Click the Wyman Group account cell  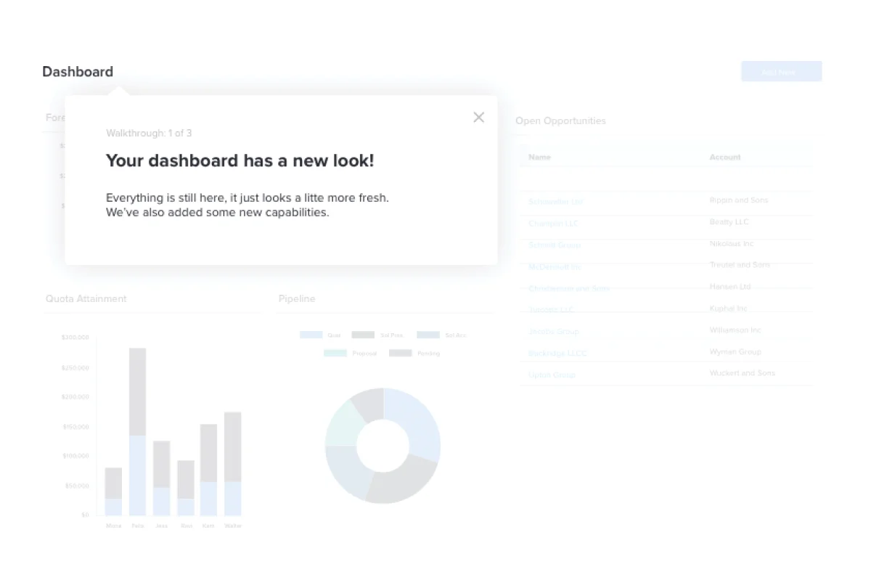tap(735, 352)
